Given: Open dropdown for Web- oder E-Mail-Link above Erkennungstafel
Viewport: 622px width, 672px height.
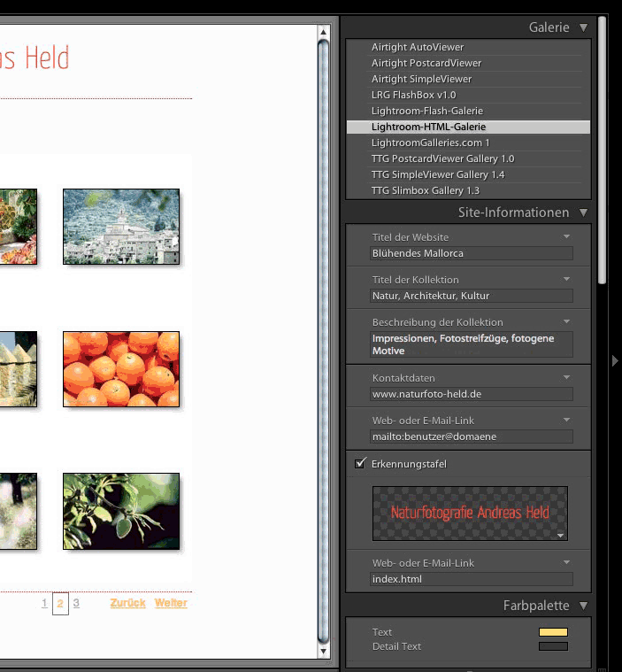Looking at the screenshot, I should (x=567, y=420).
